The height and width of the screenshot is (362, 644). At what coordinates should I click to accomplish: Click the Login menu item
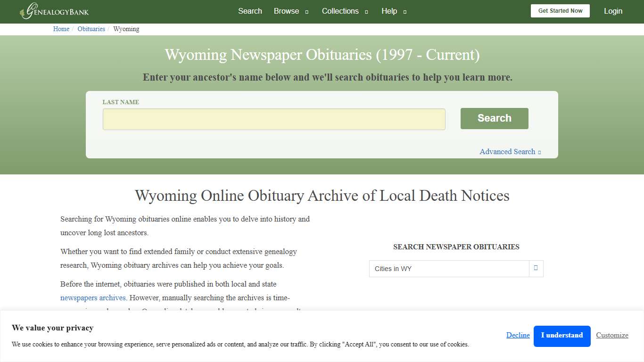coord(613,11)
